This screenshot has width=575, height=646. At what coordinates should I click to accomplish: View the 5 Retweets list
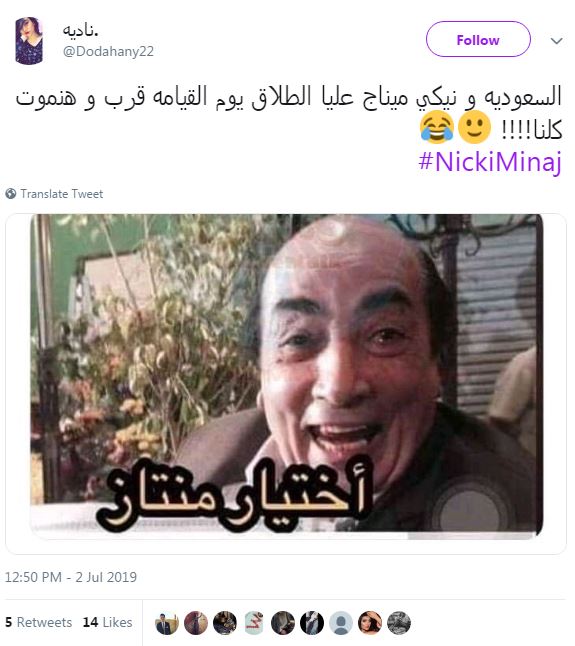[39, 622]
